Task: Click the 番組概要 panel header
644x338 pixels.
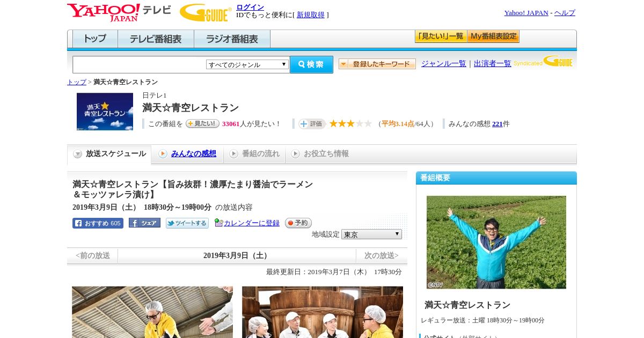Action: point(496,178)
